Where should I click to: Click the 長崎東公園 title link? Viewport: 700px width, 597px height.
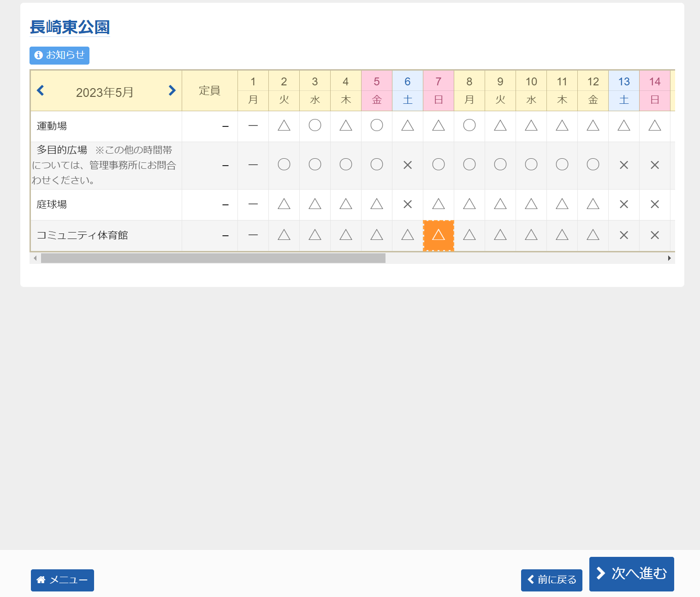70,27
